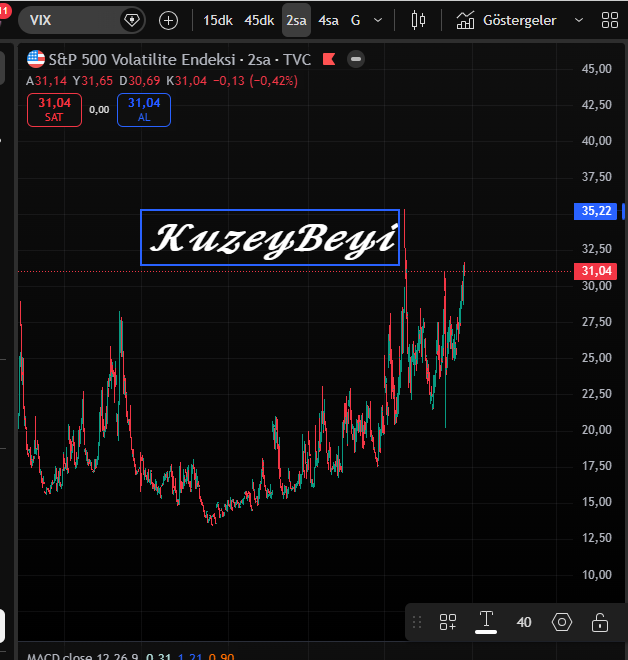Select the KuzeyBeyi text box drawing
The height and width of the screenshot is (660, 628).
[270, 237]
